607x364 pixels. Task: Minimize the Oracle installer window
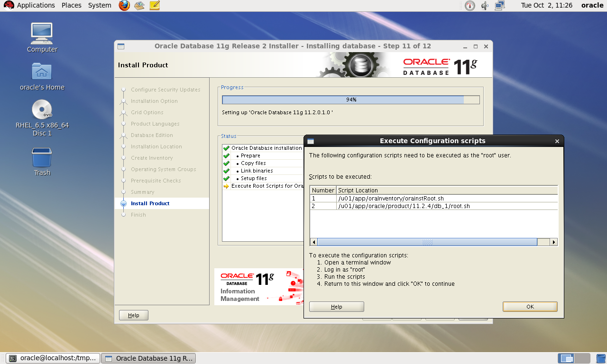[x=466, y=46]
